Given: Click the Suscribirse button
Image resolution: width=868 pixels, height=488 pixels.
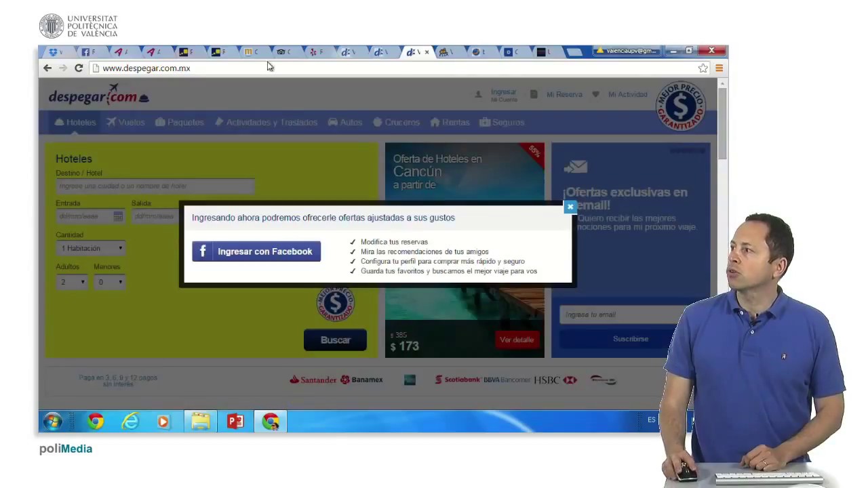Looking at the screenshot, I should pos(631,339).
